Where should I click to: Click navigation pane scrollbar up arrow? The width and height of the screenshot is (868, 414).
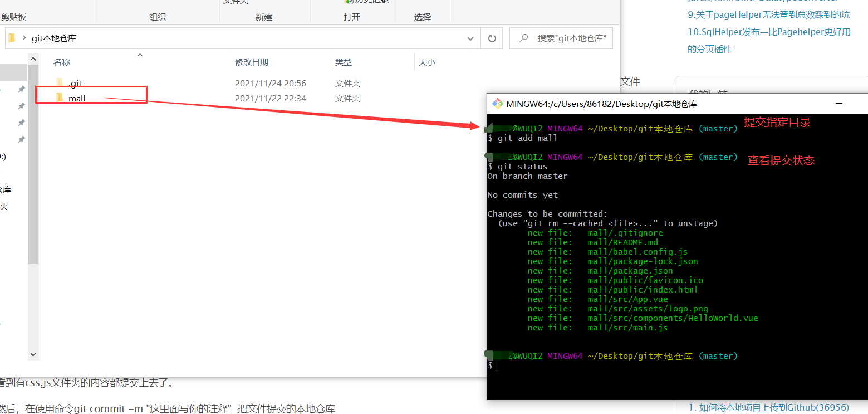(x=33, y=59)
